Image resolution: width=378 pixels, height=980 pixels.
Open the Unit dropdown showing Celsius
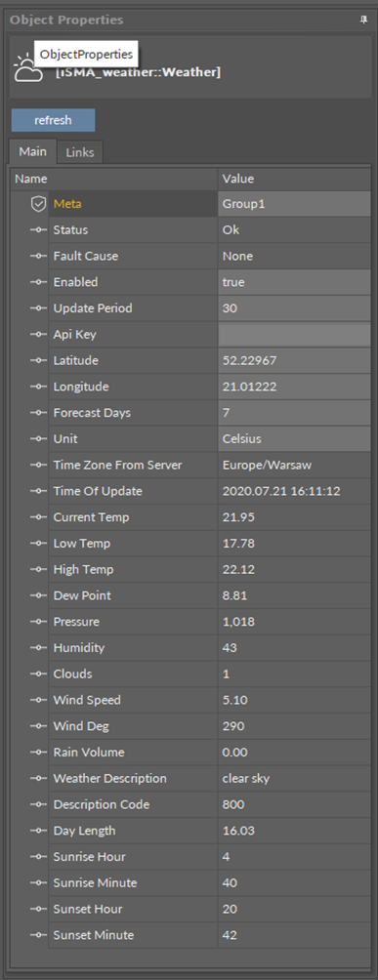[x=294, y=438]
